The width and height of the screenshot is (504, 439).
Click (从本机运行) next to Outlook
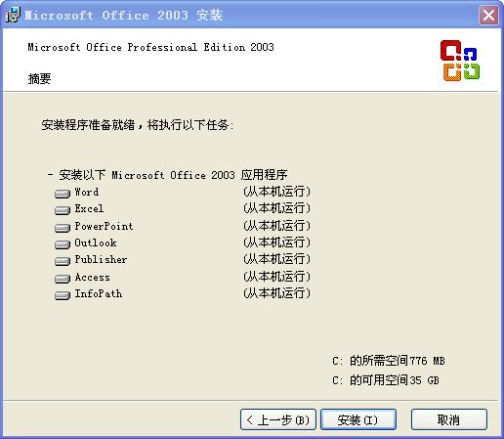pyautogui.click(x=276, y=242)
